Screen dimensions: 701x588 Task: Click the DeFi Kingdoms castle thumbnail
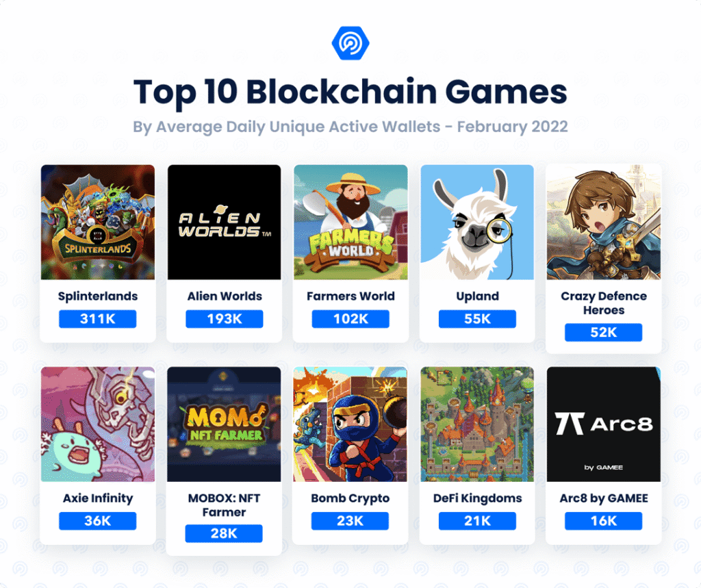pos(477,424)
